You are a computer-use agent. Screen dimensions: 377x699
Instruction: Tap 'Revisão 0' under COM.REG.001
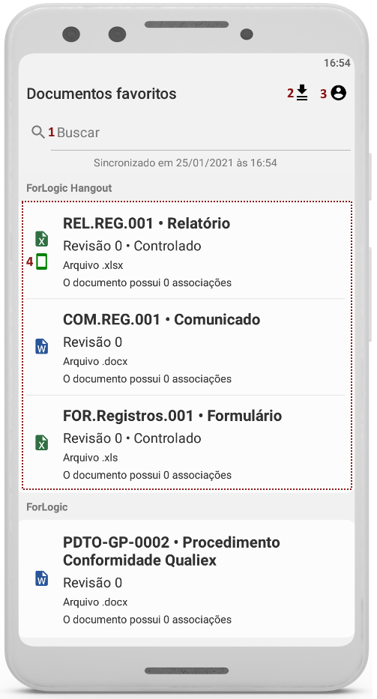coord(93,342)
